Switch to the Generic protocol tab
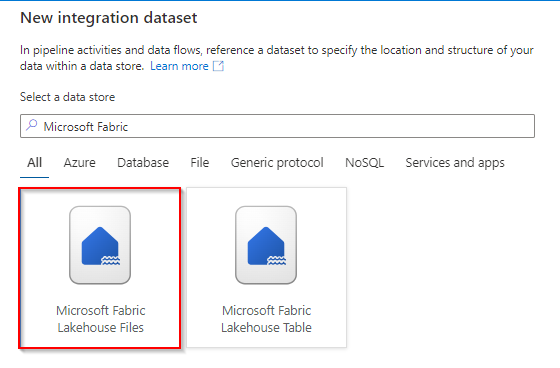The width and height of the screenshot is (560, 368). click(x=277, y=163)
